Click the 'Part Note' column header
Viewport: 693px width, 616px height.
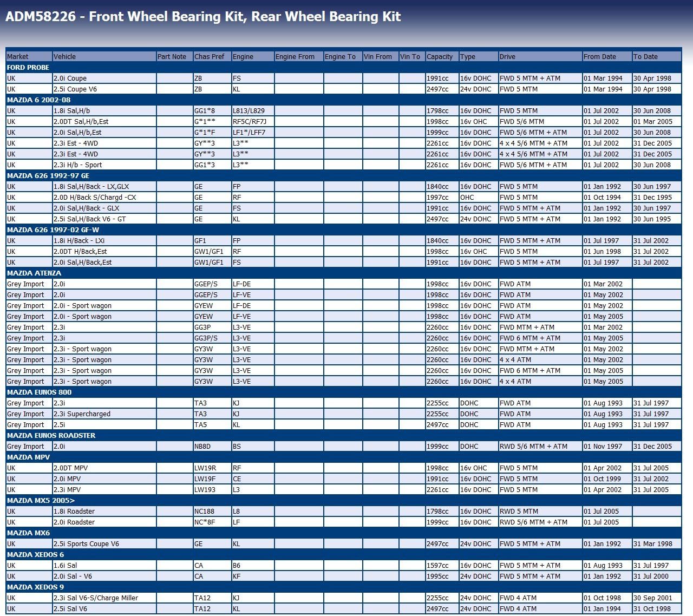tap(174, 56)
